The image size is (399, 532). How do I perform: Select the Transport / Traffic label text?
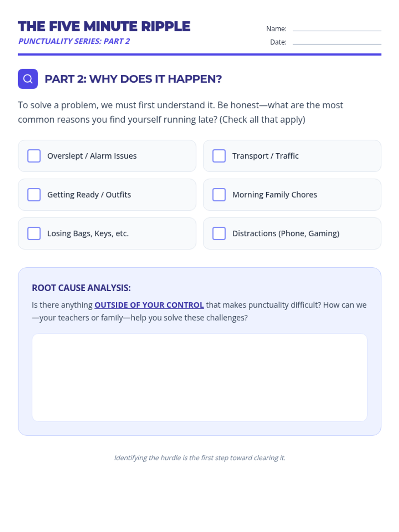pos(265,156)
